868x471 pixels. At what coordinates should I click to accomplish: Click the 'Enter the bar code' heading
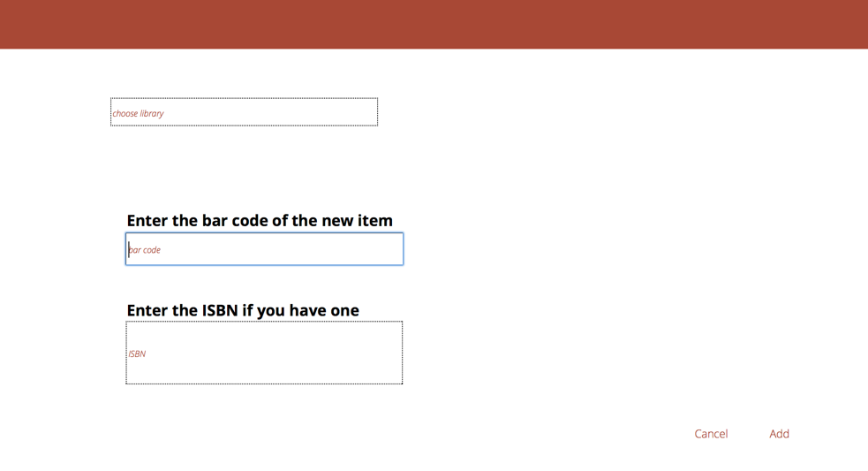259,220
